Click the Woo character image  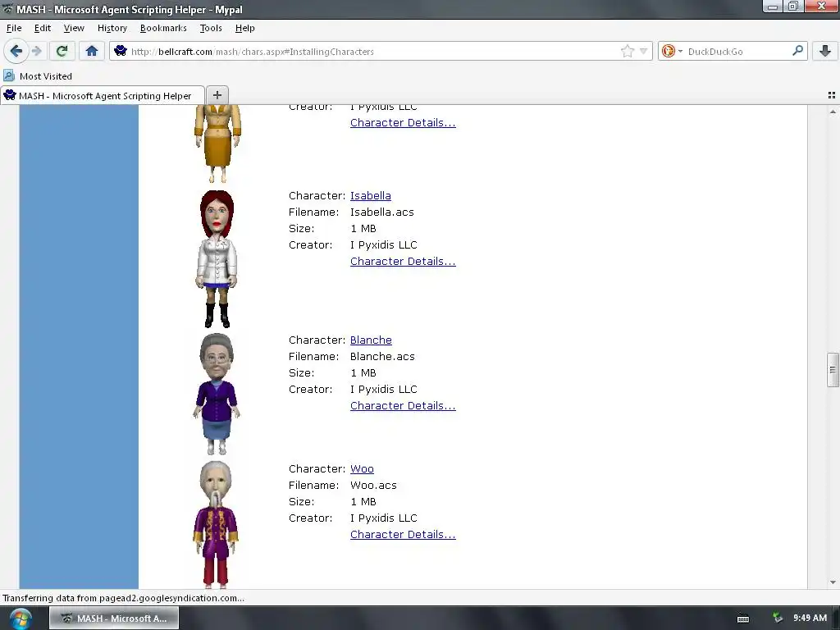pos(216,524)
